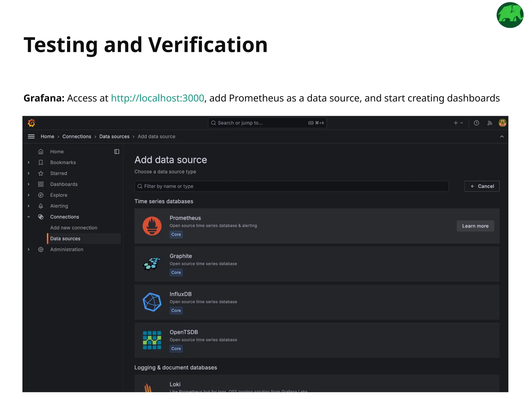
Task: Click the Cancel button
Action: tap(482, 186)
